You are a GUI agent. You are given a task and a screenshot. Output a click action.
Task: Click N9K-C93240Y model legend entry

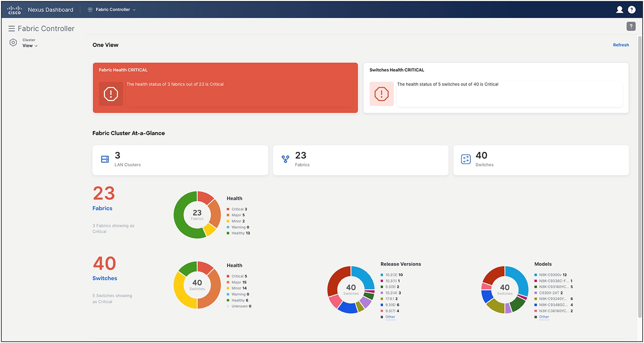[553, 299]
